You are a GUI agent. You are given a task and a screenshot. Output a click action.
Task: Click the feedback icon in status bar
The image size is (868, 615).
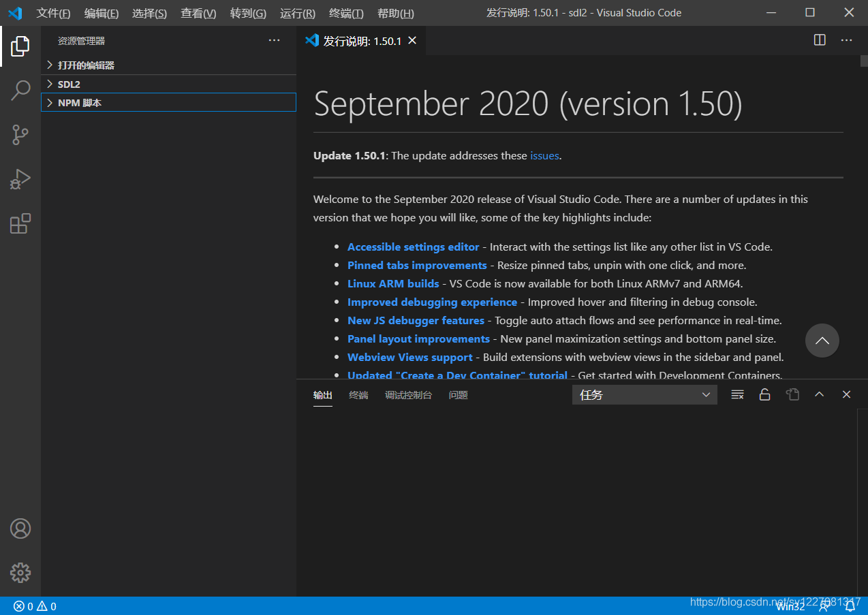click(824, 606)
